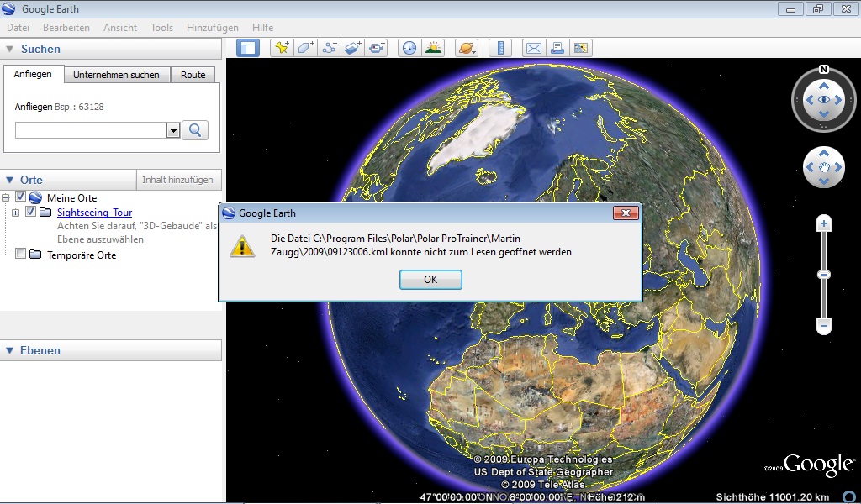Toggle the sidebar panel icon
Image resolution: width=861 pixels, height=504 pixels.
(248, 48)
